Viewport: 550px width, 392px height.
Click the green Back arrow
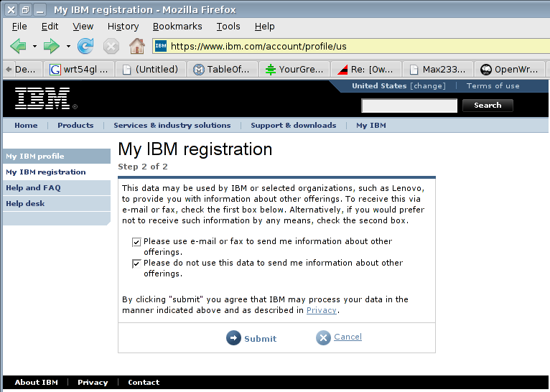coord(18,46)
